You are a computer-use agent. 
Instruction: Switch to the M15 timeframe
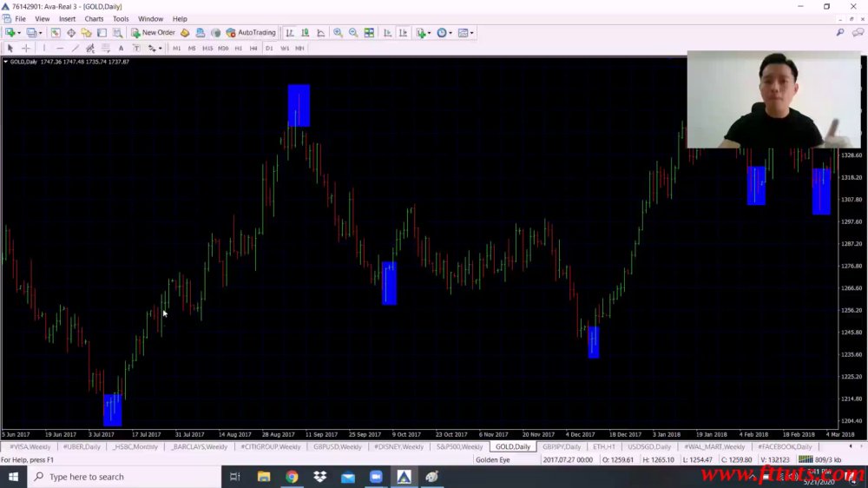click(207, 48)
